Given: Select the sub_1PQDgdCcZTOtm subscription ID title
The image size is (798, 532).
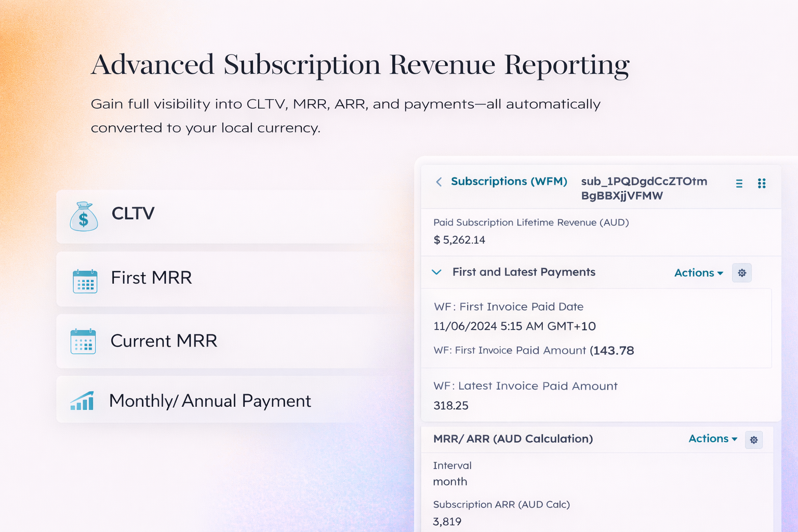Looking at the screenshot, I should [644, 188].
